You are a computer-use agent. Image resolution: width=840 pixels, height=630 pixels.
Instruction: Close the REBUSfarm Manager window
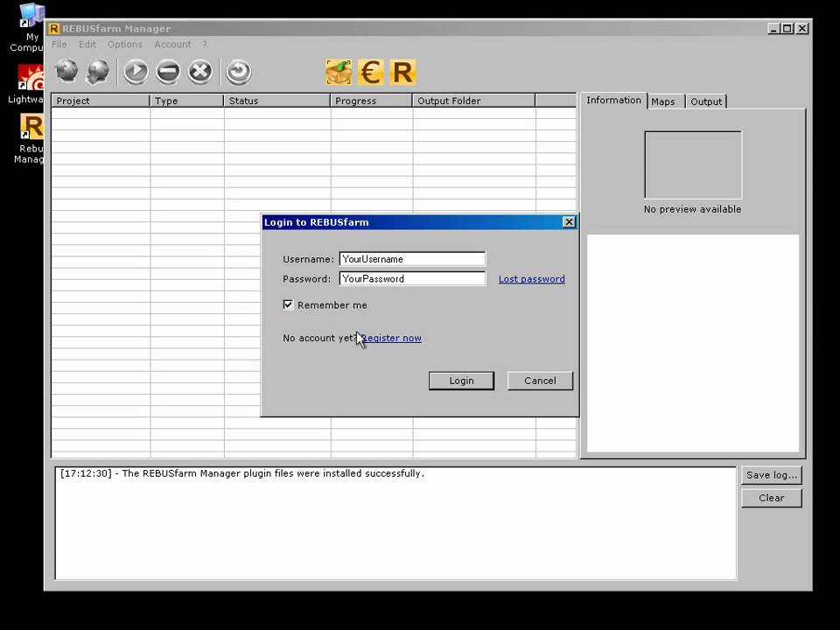(x=802, y=28)
